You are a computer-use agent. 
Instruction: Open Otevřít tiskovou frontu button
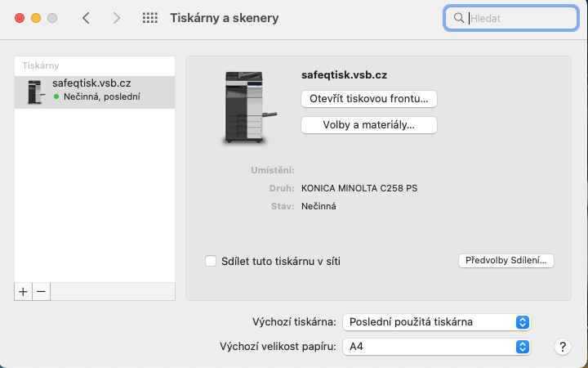tap(369, 99)
